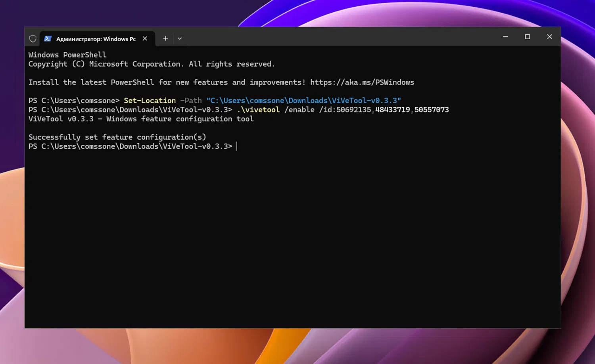Open a new tab with plus button

[x=165, y=38]
